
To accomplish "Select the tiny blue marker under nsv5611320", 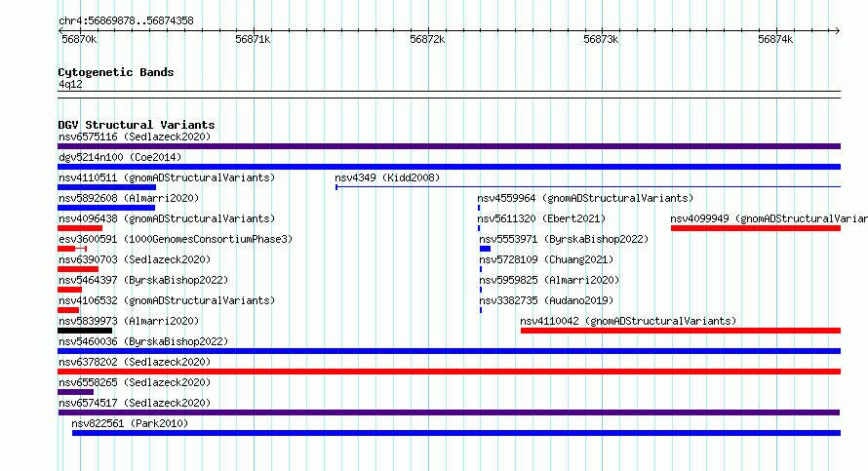I will (x=479, y=228).
